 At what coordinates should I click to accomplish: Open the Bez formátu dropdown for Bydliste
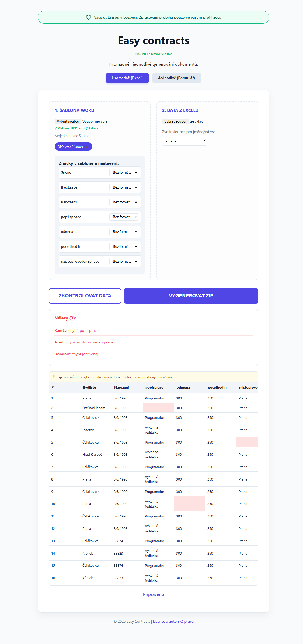click(124, 187)
